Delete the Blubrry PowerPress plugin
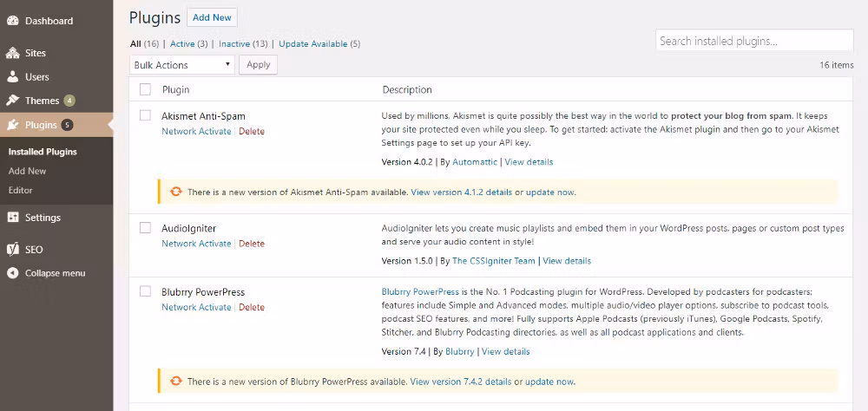This screenshot has width=868, height=411. (252, 307)
